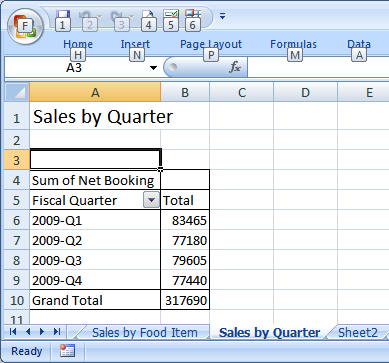Open the Home ribbon tab
This screenshot has width=389, height=363.
pos(78,44)
